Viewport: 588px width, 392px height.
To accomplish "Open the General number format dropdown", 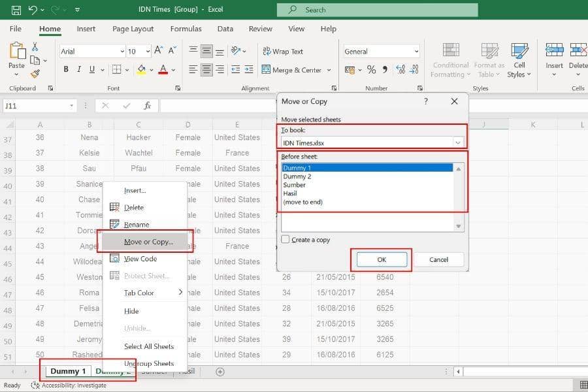I will pos(416,51).
